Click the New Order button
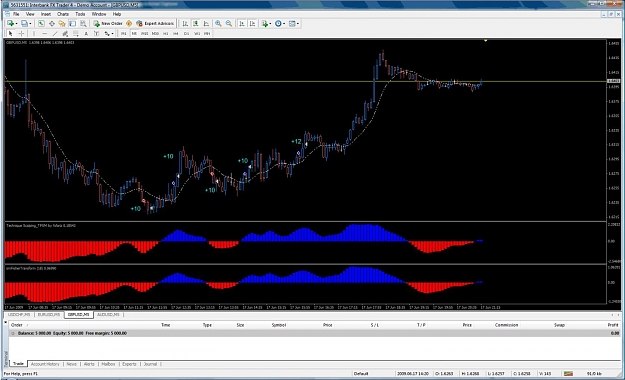Image resolution: width=625 pixels, height=380 pixels. pyautogui.click(x=108, y=24)
